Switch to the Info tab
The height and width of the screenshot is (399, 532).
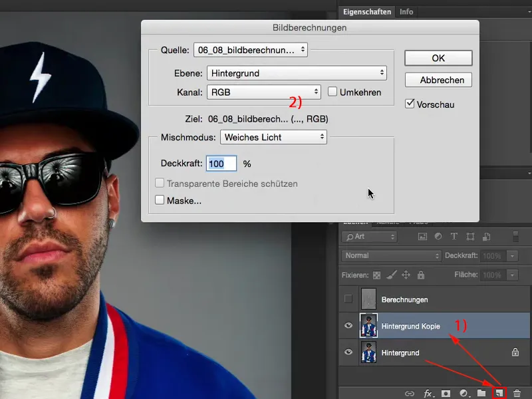[x=406, y=12]
